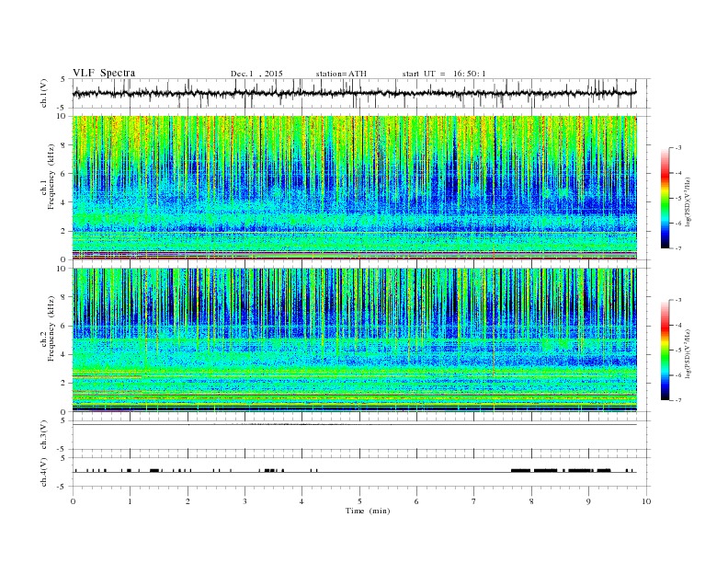This screenshot has width=728, height=563.
Task: Click time axis tick label "7"
Action: 474,501
